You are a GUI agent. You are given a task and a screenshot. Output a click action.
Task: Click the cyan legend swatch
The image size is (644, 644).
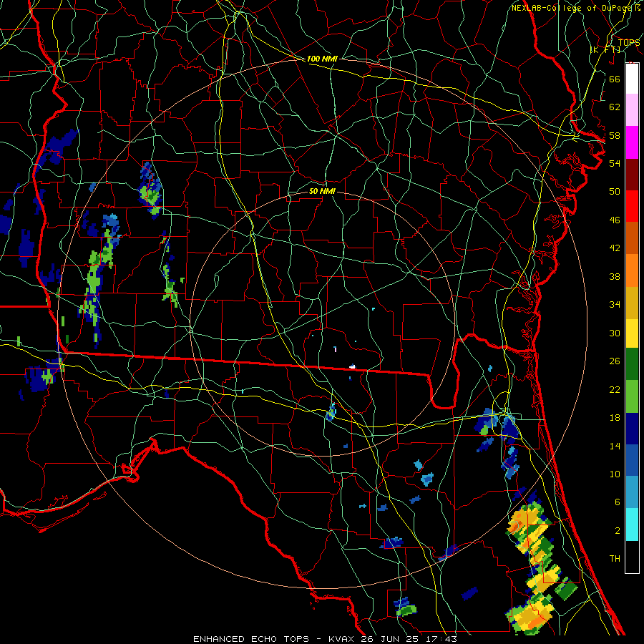632,524
